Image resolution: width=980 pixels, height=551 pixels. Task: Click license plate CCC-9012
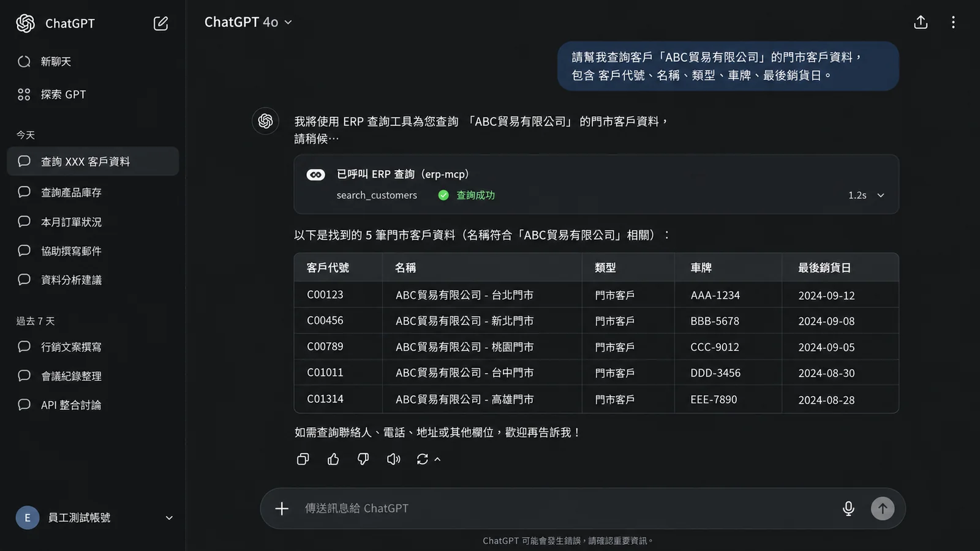715,347
